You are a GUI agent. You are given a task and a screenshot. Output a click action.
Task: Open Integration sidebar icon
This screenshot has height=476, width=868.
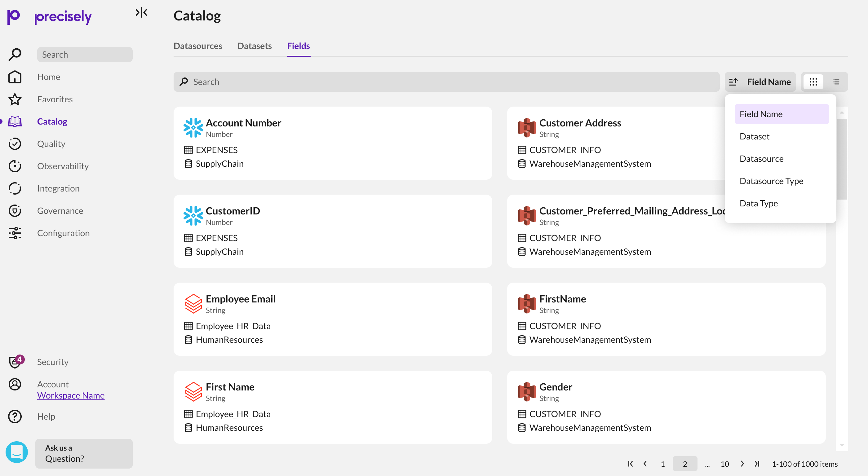click(x=15, y=189)
